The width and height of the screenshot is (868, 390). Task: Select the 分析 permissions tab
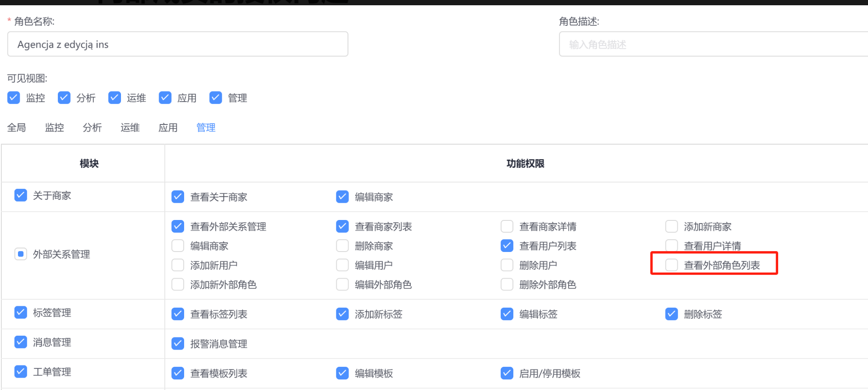click(x=92, y=128)
